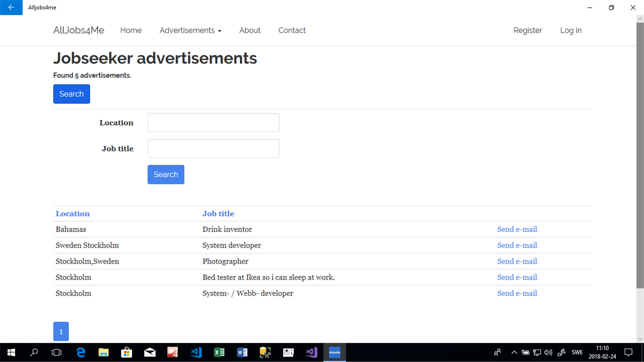
Task: Click the 'Jobseeker advertisements' heading
Action: [155, 58]
